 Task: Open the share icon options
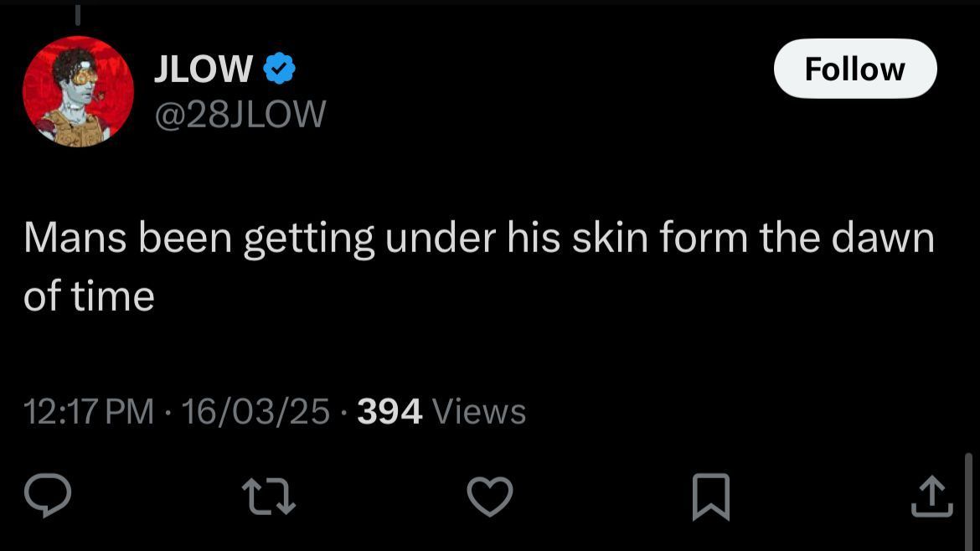[931, 496]
